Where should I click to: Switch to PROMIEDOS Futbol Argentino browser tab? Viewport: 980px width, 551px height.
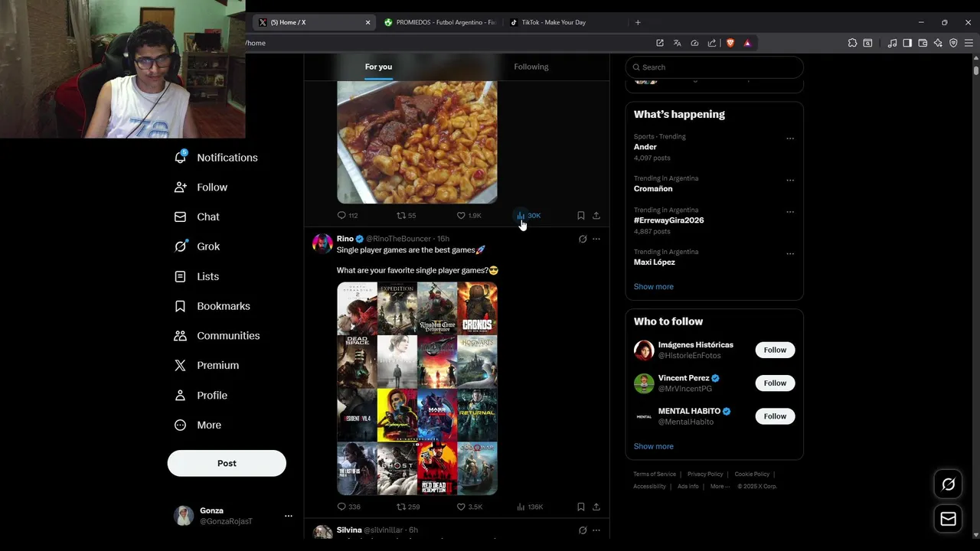coord(441,22)
